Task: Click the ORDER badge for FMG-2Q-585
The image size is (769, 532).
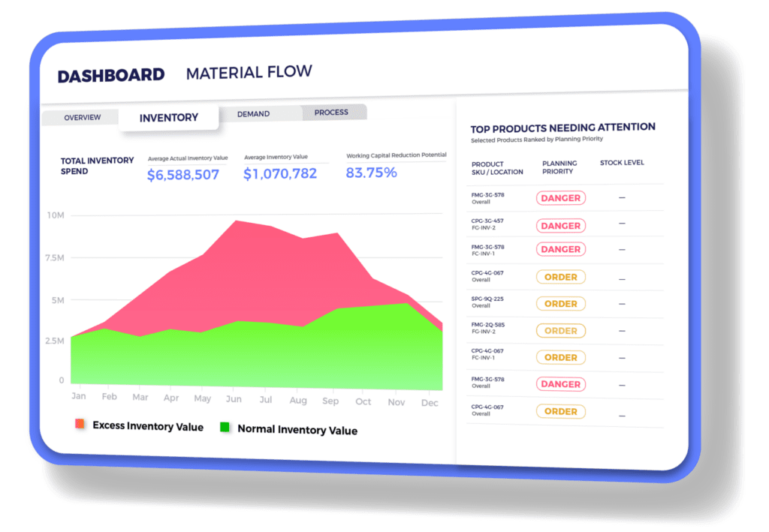Action: (x=560, y=331)
